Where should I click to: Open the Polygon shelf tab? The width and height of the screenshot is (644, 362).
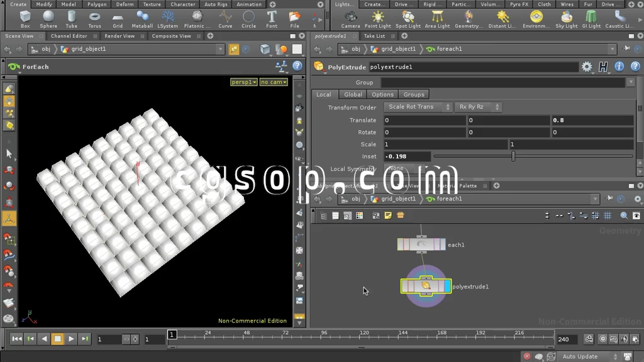[x=97, y=4]
